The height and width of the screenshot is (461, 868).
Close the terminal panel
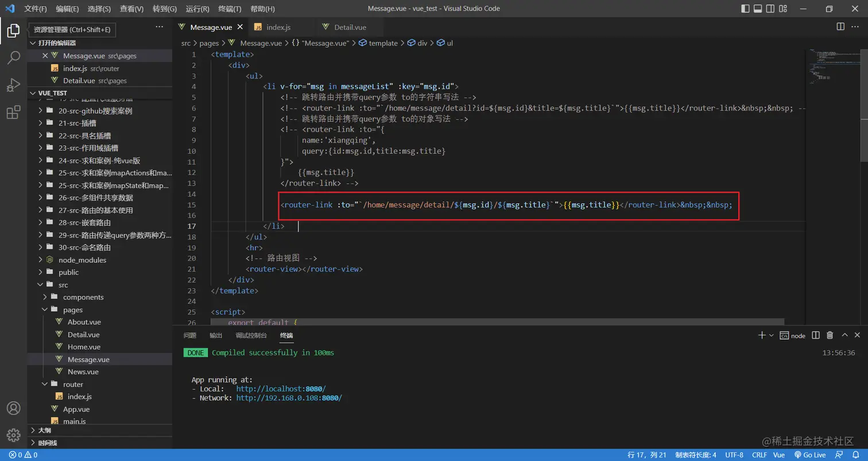[858, 335]
